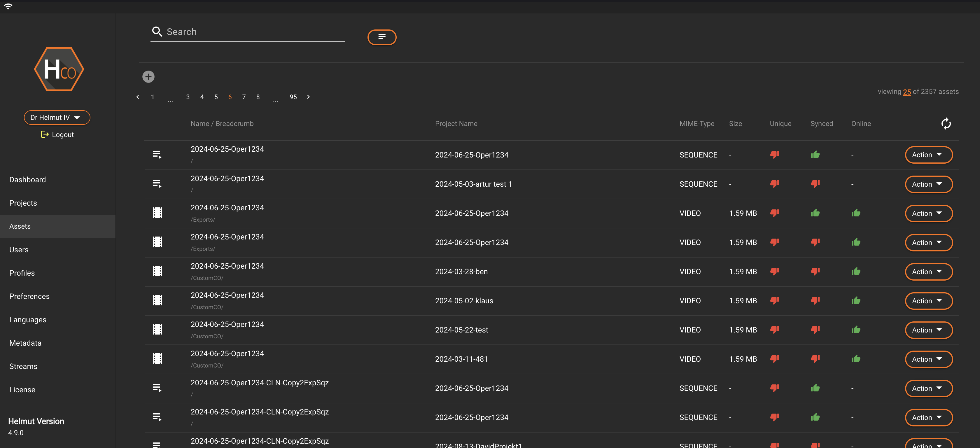This screenshot has width=980, height=448.
Task: Click sequence icon of first 2024-06-25-Oper1234 row
Action: click(157, 155)
